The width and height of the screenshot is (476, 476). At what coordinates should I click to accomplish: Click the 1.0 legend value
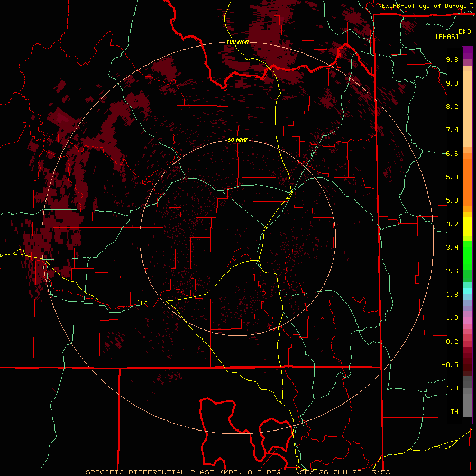(452, 318)
